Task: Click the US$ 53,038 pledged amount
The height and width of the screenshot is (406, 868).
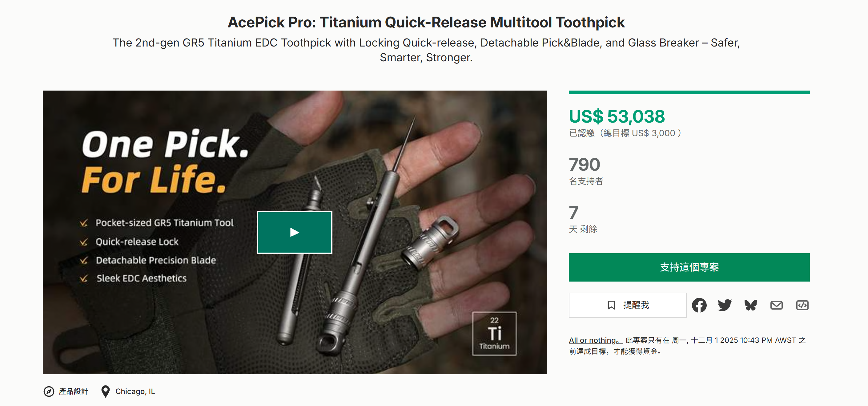Action: tap(617, 117)
